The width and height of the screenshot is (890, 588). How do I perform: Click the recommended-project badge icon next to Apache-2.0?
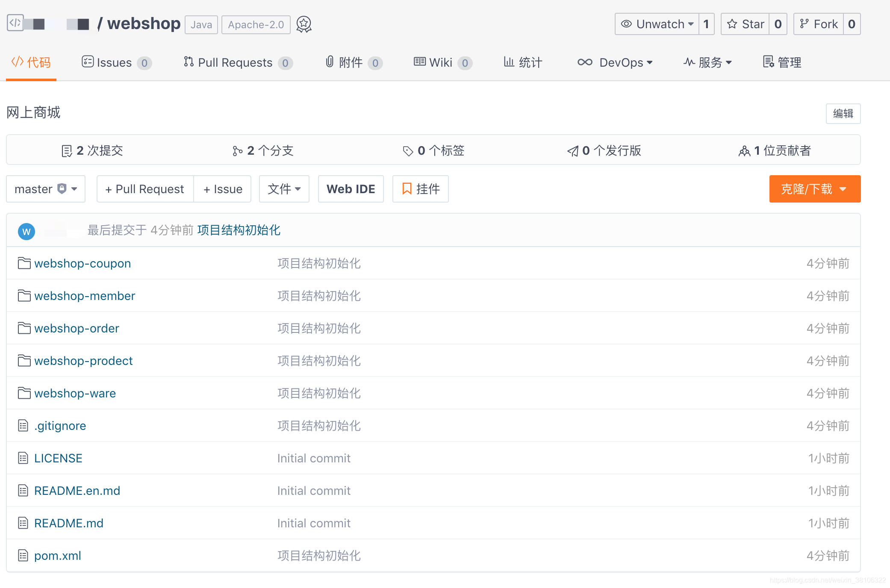[x=304, y=24]
